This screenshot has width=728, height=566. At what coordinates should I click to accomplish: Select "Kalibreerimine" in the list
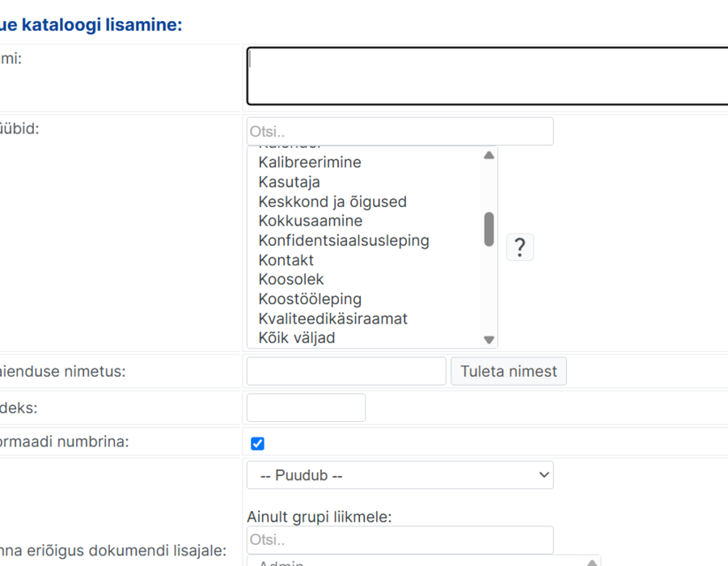310,163
